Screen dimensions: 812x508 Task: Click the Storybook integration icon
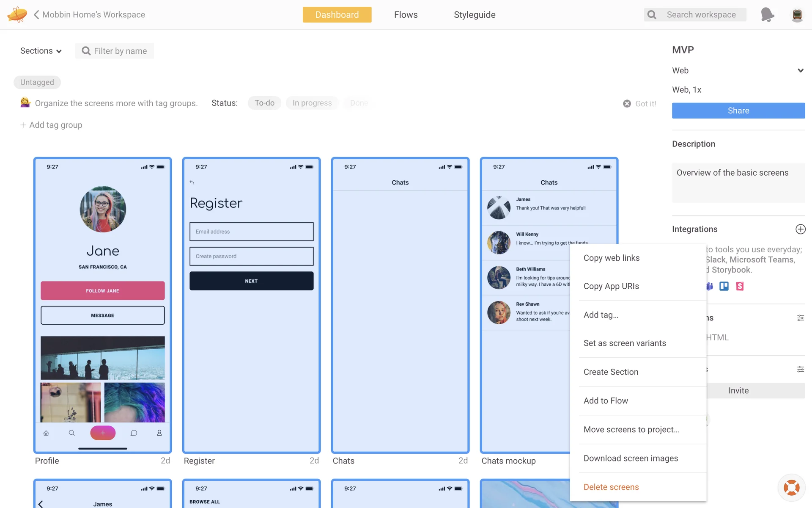click(x=740, y=286)
